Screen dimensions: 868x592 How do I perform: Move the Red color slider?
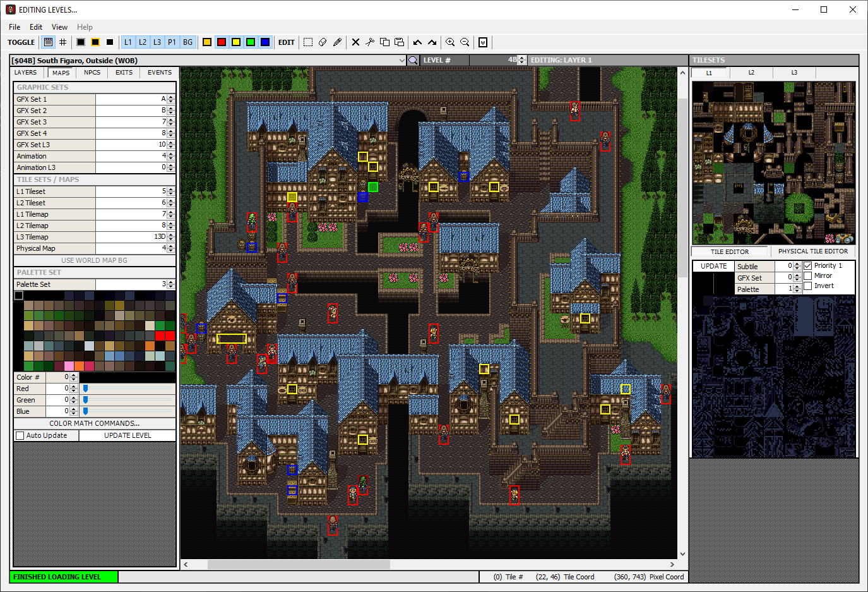86,389
